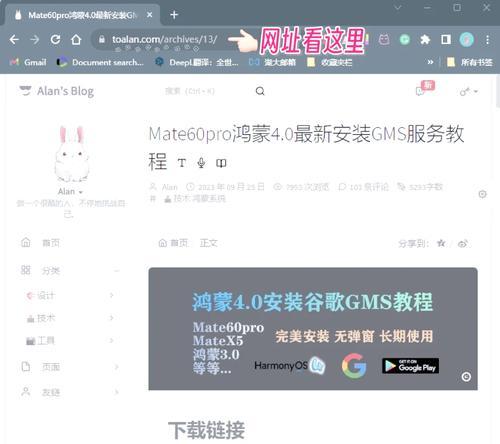500x444 pixels.
Task: Click the Alan's Blog logo
Action: [x=57, y=91]
